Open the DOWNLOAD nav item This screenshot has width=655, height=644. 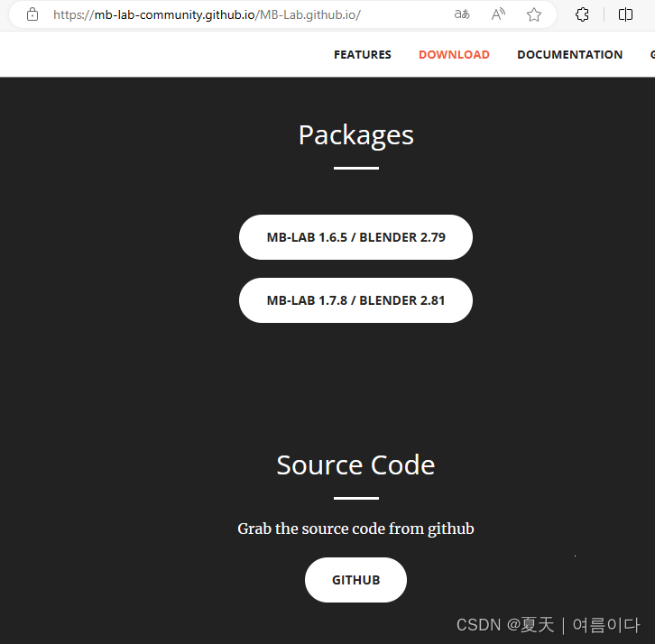(x=454, y=55)
